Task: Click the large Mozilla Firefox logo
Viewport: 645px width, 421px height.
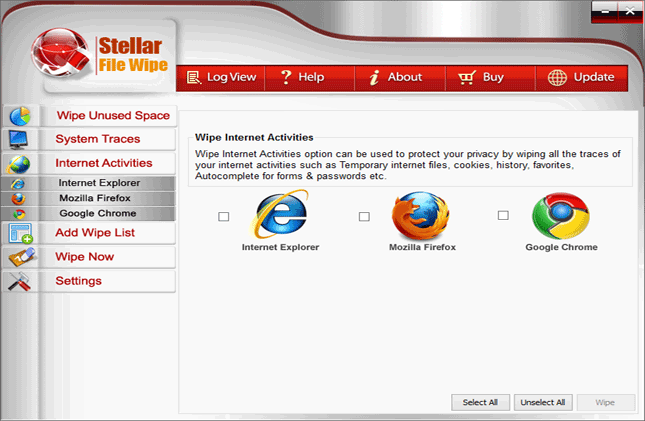Action: coord(420,216)
